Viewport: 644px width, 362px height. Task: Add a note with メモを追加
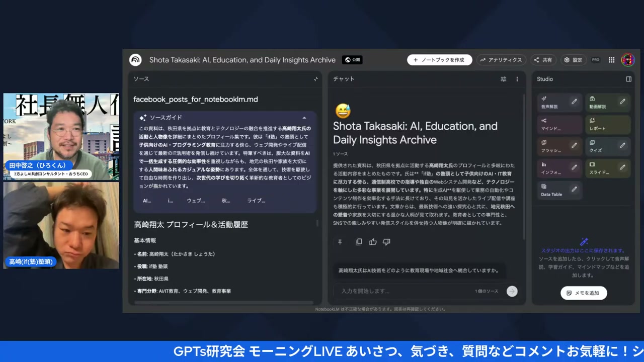click(x=583, y=293)
